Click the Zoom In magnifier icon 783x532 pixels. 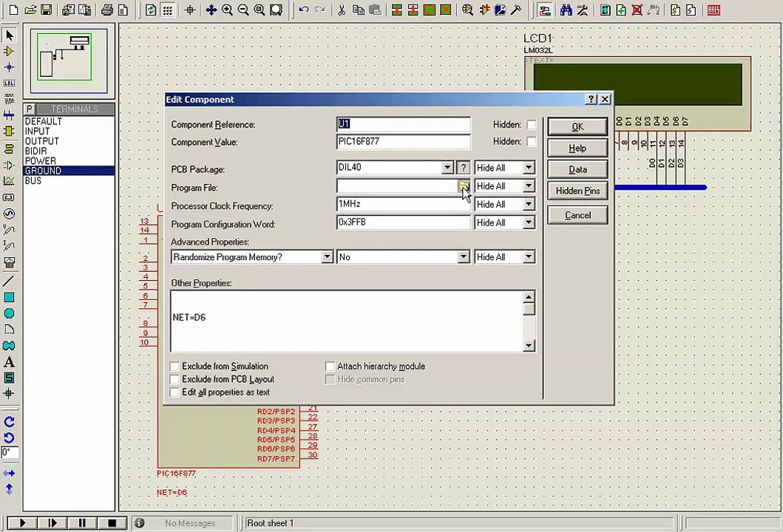[x=227, y=10]
